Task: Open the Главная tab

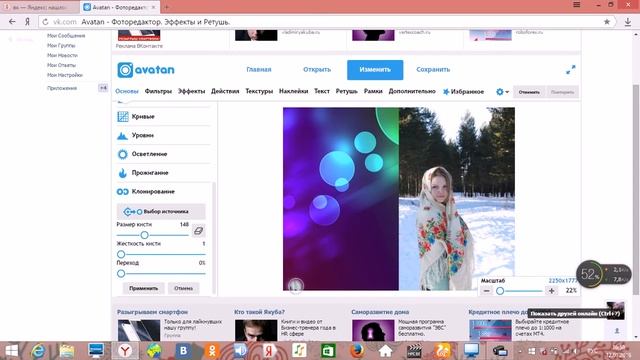Action: pos(259,70)
